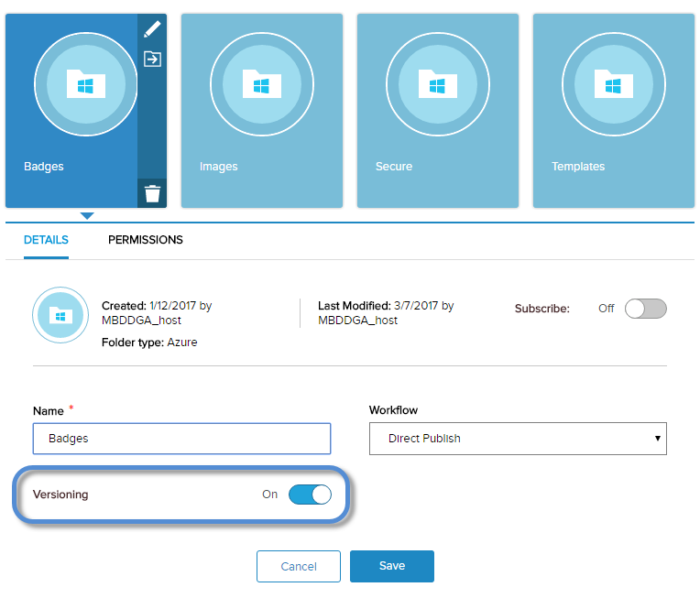Click the Images folder name label

click(219, 167)
